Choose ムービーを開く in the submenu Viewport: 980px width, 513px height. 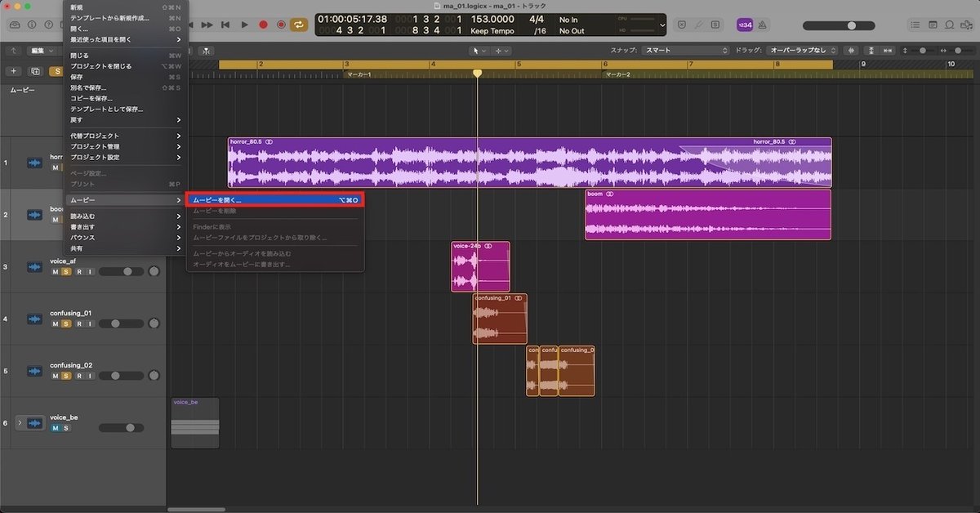point(237,199)
